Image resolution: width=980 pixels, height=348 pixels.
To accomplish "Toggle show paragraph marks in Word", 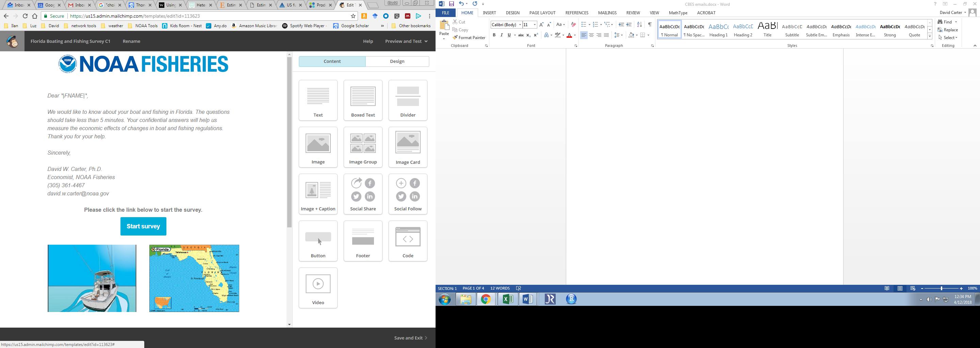I will pyautogui.click(x=650, y=25).
